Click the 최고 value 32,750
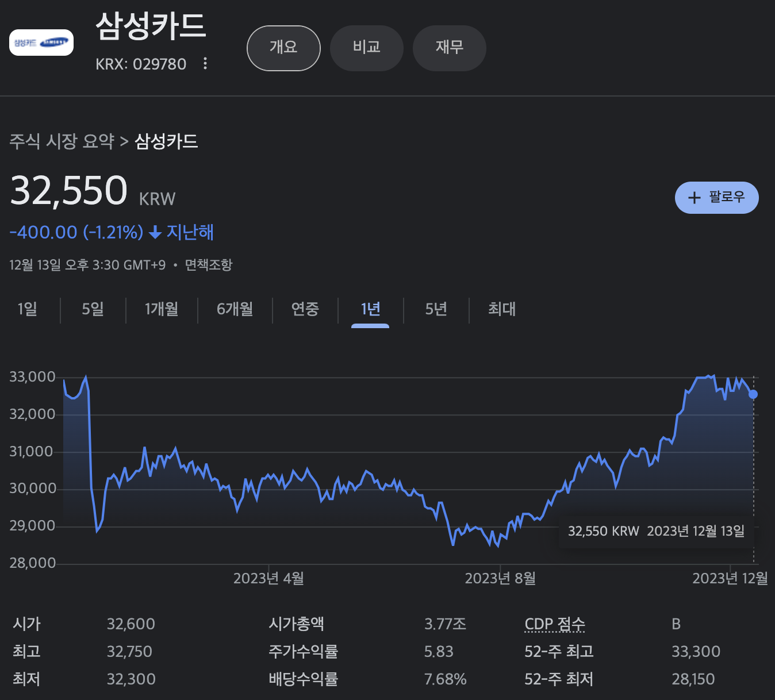 click(x=130, y=652)
